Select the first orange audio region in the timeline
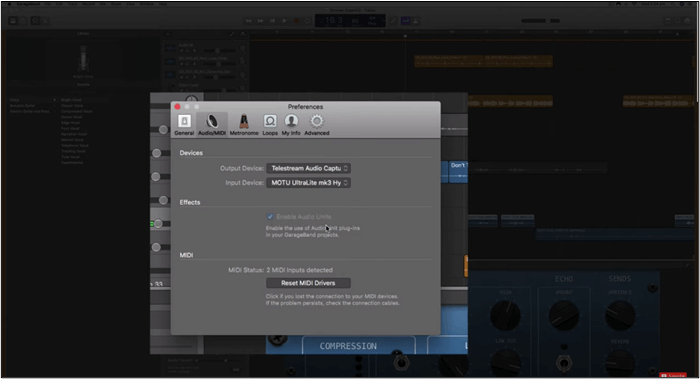Screen dimensions: 700x379 449,61
